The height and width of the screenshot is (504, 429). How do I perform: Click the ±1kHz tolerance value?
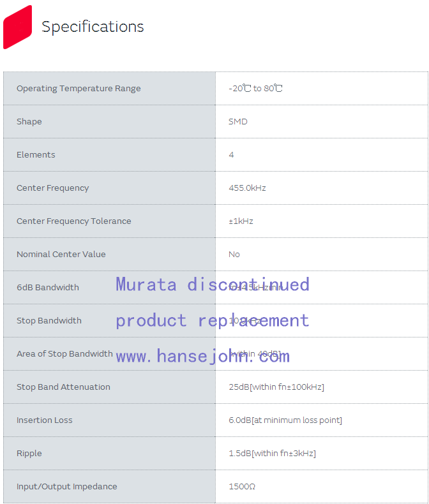click(x=241, y=221)
